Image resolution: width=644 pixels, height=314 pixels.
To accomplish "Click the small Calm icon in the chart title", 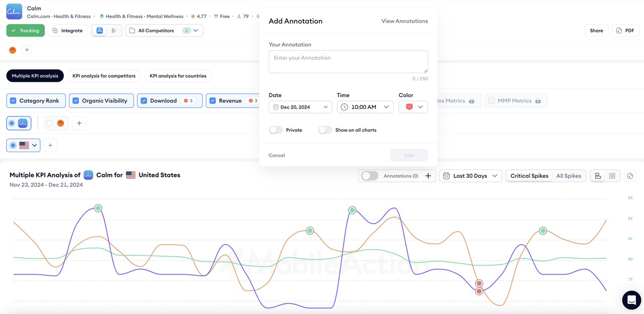I will 89,175.
